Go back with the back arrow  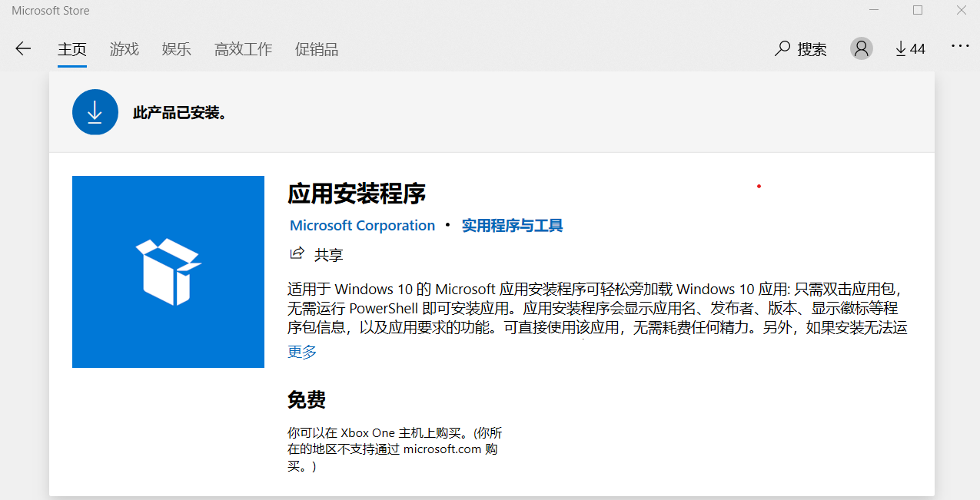[x=23, y=48]
